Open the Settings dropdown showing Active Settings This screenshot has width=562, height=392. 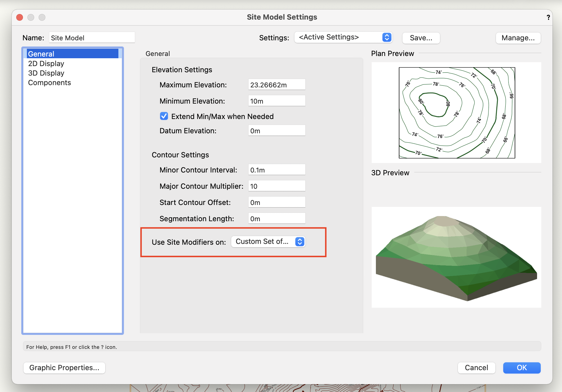tap(343, 37)
